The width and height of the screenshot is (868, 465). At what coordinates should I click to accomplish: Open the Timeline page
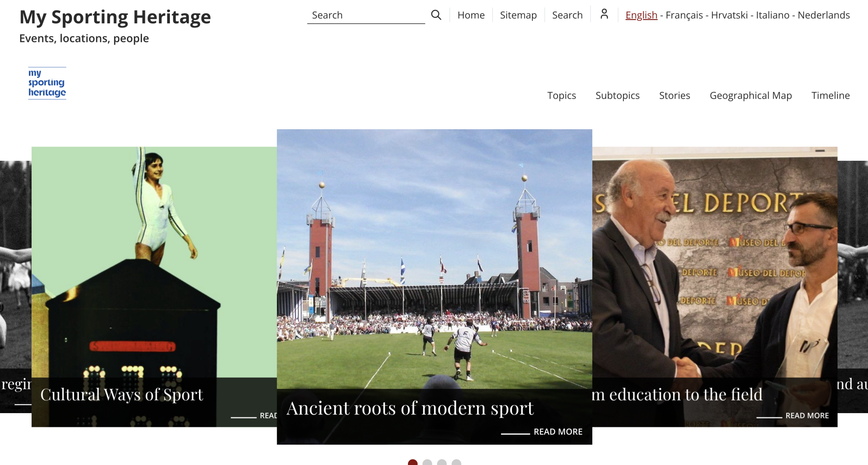click(x=830, y=95)
